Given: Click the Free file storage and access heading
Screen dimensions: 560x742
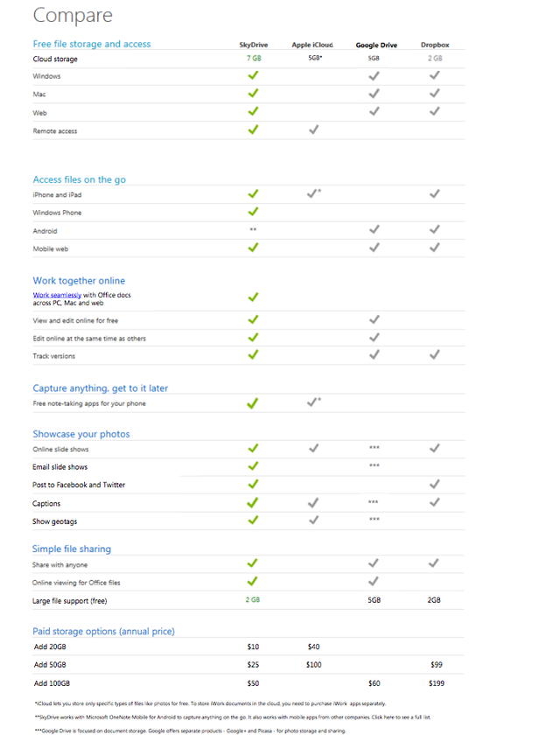Looking at the screenshot, I should pyautogui.click(x=92, y=44).
